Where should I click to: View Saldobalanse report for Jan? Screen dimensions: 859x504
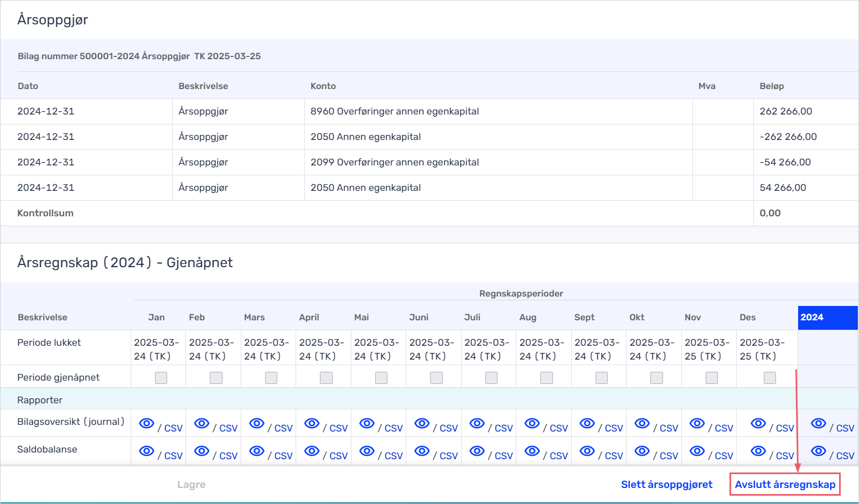tap(147, 451)
